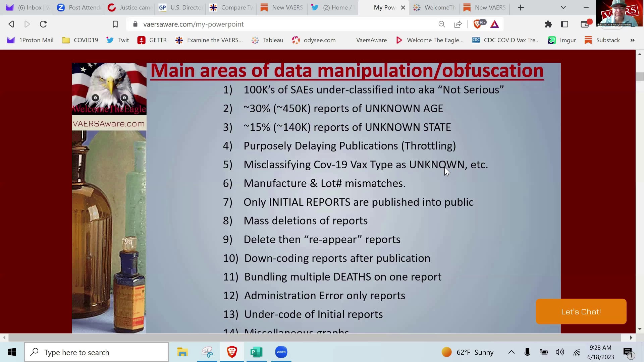Viewport: 644px width, 362px height.
Task: Click the Windows taskbar search box
Action: 97,352
